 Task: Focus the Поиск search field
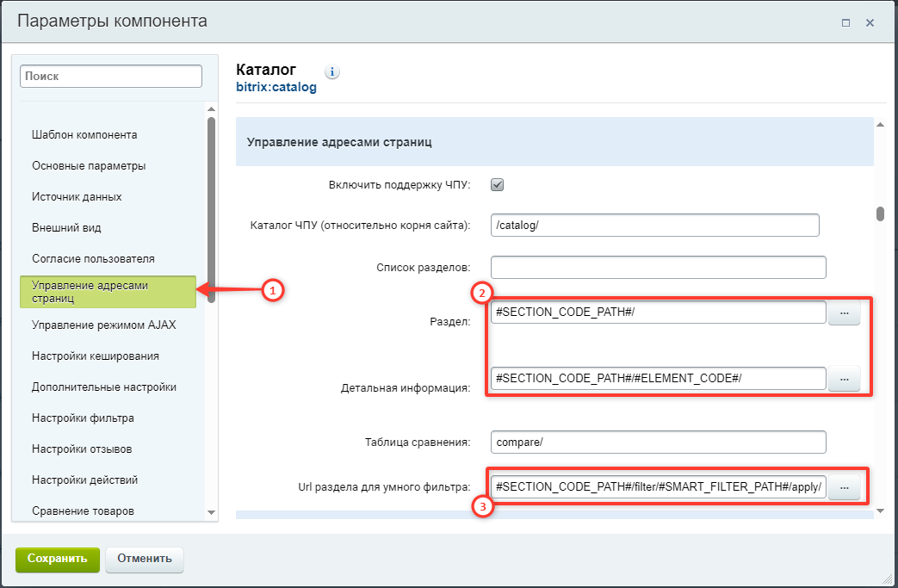tap(111, 76)
